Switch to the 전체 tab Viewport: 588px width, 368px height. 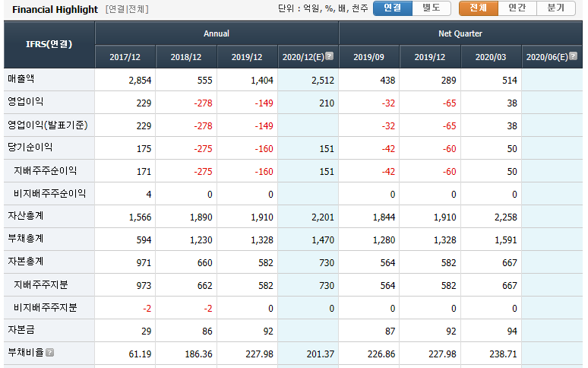(479, 8)
